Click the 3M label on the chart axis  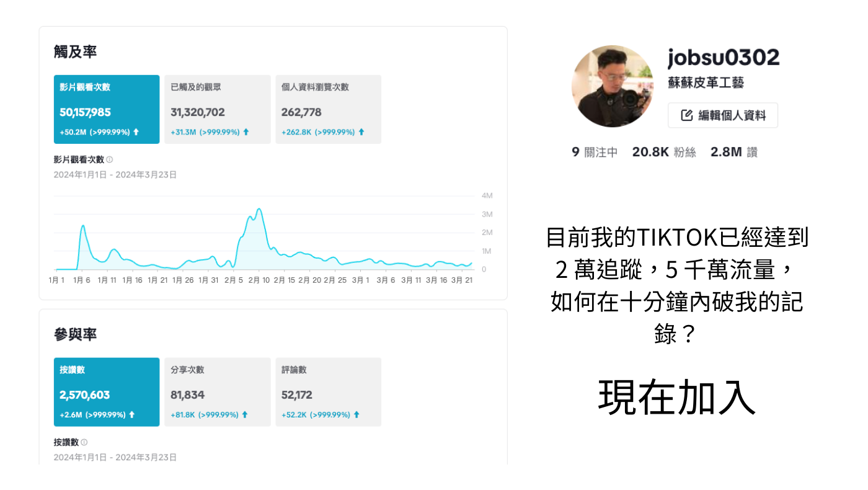(x=487, y=215)
